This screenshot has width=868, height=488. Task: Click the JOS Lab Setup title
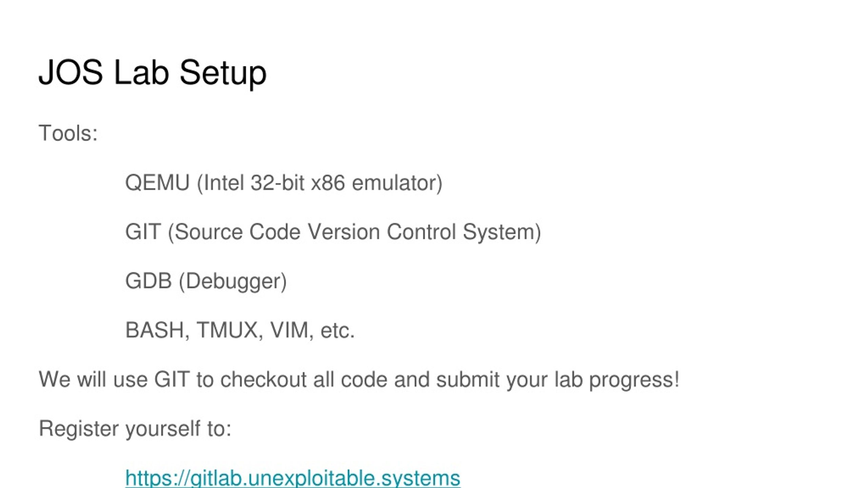pos(153,73)
